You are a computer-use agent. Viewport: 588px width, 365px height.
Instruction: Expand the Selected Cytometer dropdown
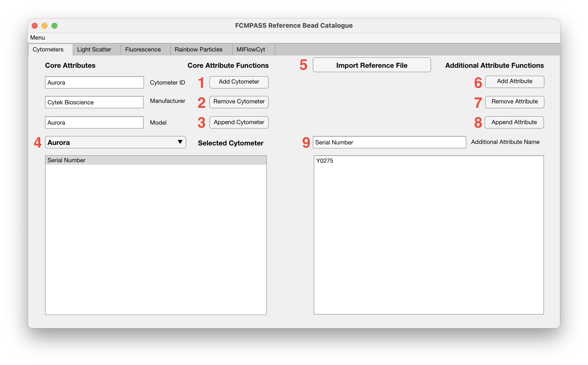(115, 142)
